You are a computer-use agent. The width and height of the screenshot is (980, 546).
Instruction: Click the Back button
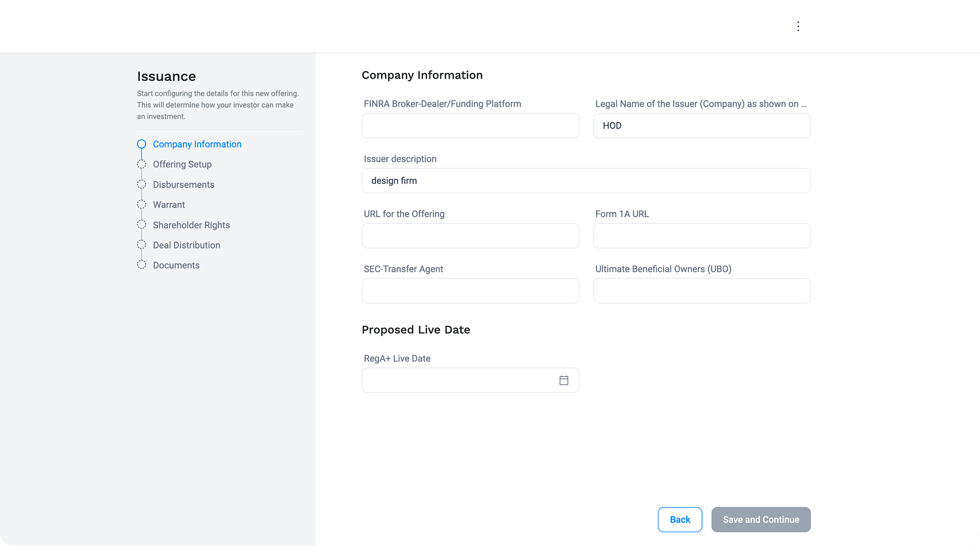pos(680,520)
